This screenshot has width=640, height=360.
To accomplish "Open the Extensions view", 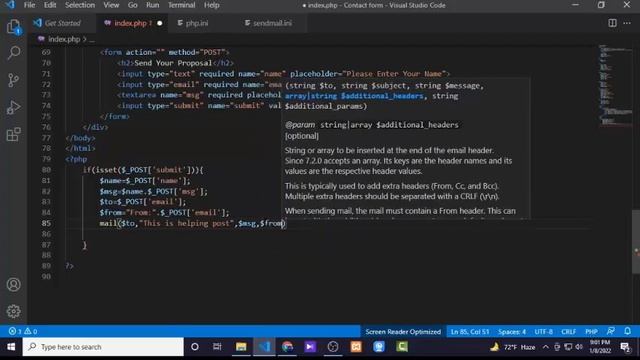I will tap(13, 134).
